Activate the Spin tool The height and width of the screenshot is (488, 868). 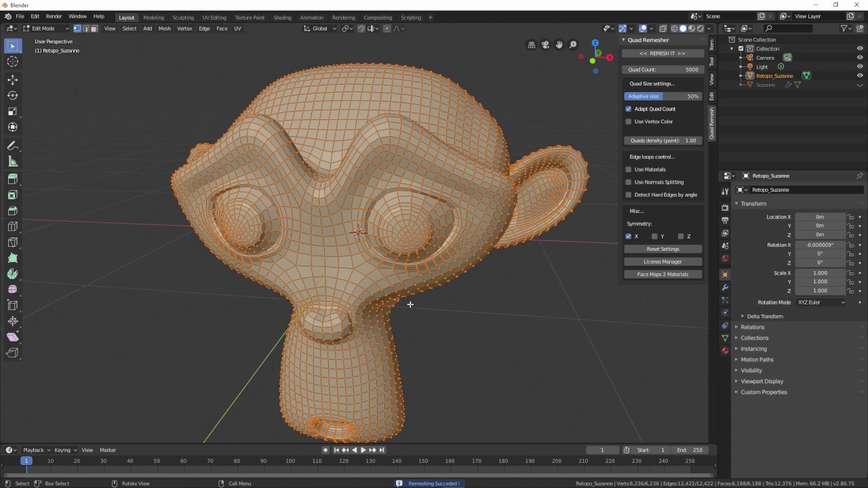point(12,274)
